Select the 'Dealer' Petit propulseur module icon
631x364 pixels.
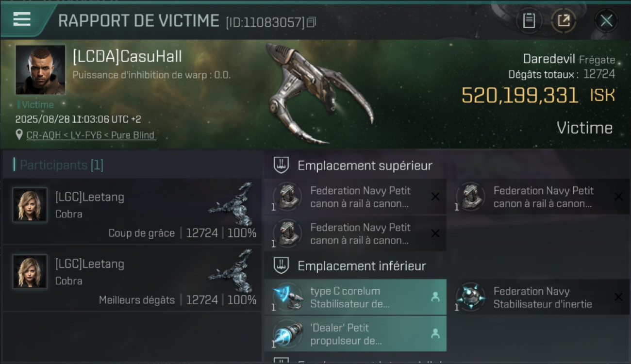(x=288, y=334)
